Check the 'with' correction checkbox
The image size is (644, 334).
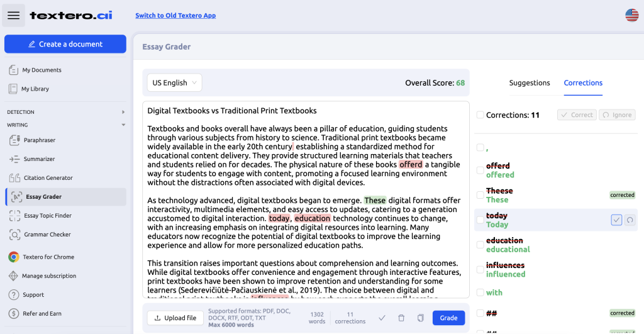(480, 292)
